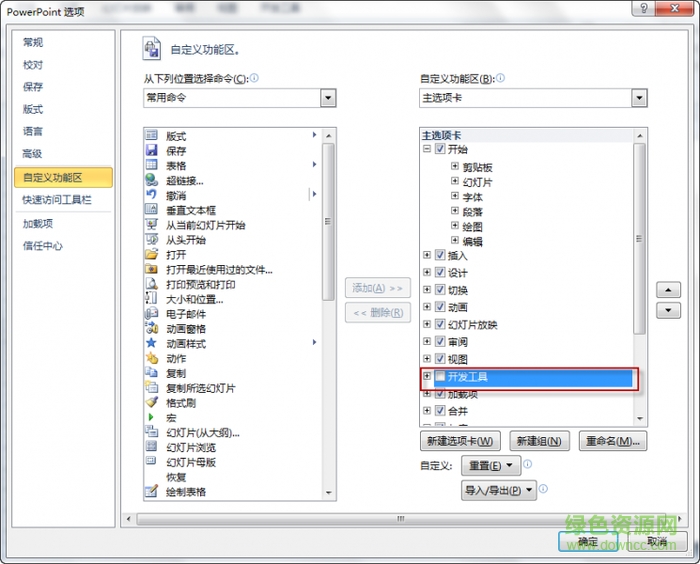Click the 新建组 button
The height and width of the screenshot is (564, 700).
[x=539, y=441]
